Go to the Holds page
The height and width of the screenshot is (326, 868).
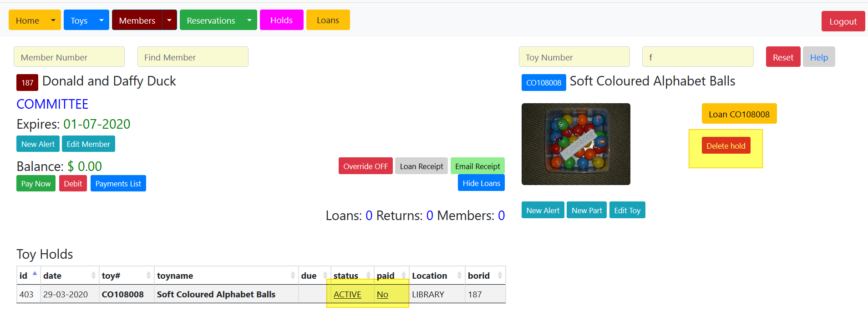click(x=281, y=20)
